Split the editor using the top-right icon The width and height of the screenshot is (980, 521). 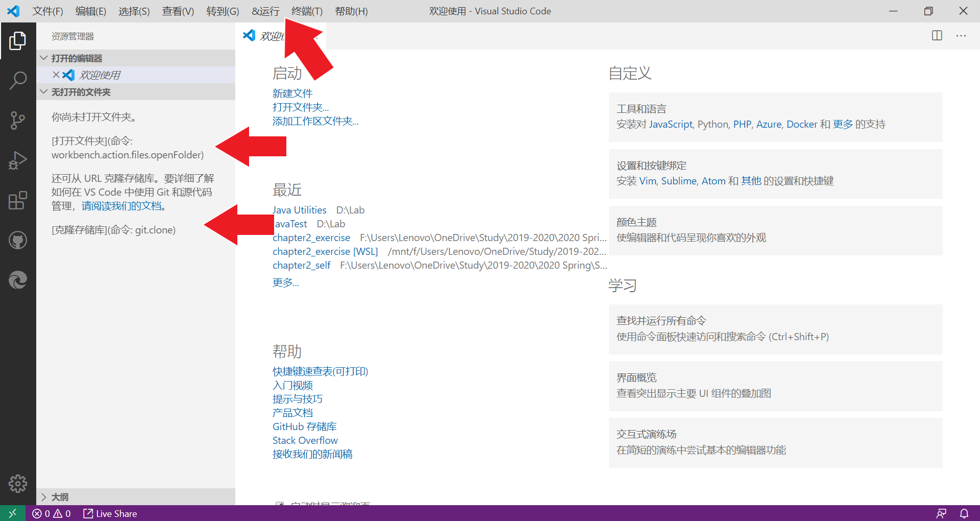[x=937, y=36]
